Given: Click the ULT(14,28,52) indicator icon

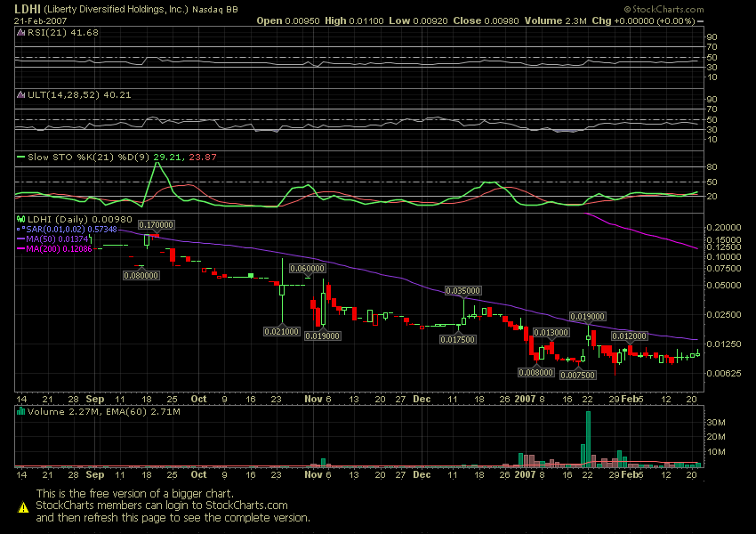Looking at the screenshot, I should (x=20, y=95).
